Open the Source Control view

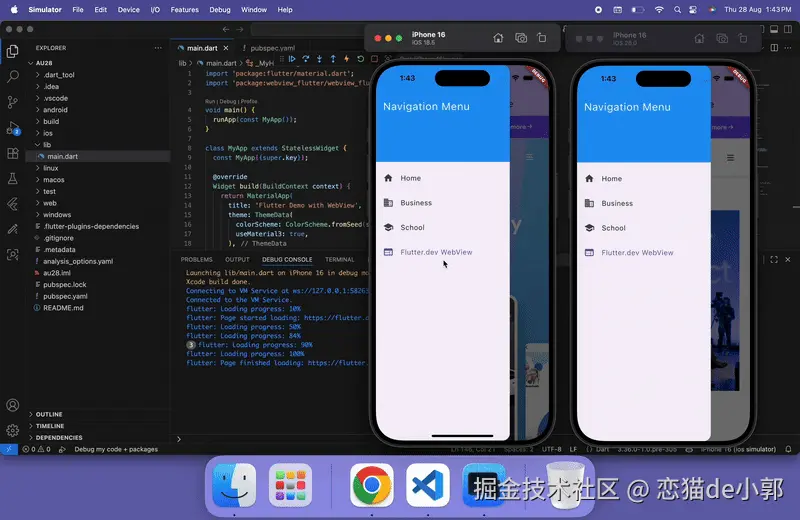(13, 102)
